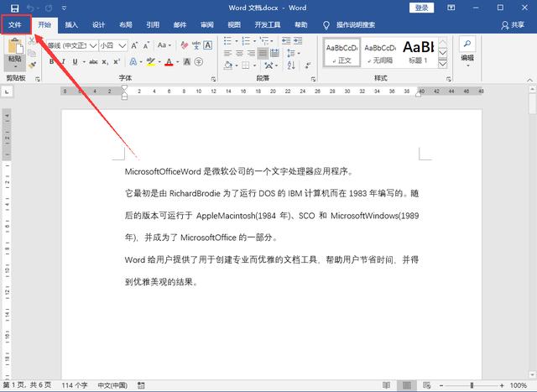
Task: Apply character shading icon
Action: [186, 61]
